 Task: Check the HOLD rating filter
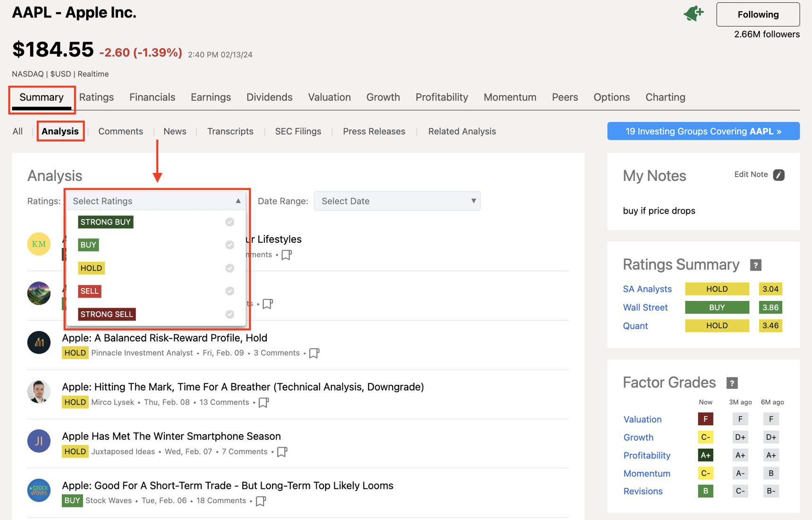tap(230, 268)
